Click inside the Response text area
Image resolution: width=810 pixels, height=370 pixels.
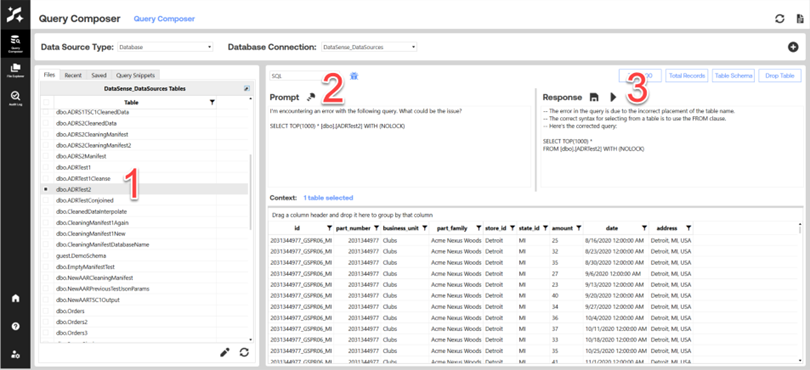[671, 147]
